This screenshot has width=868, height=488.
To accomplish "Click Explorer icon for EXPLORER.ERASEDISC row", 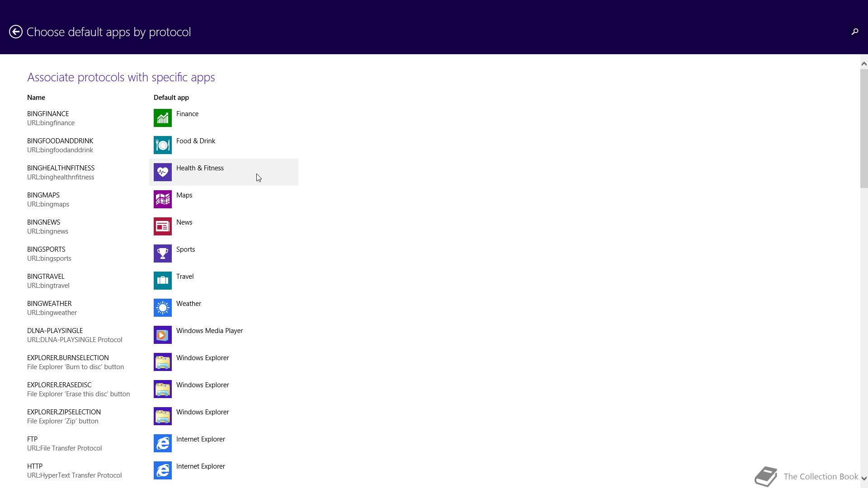I will pyautogui.click(x=163, y=389).
